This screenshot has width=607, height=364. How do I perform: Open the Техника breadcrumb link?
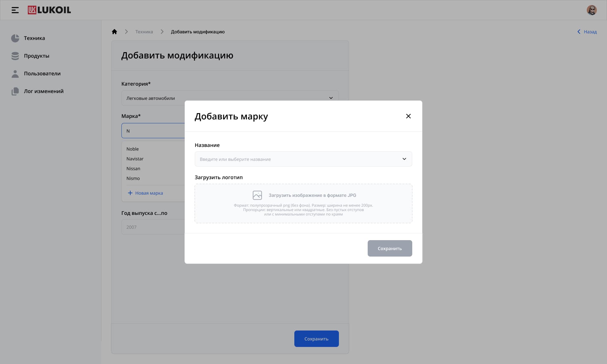click(144, 32)
